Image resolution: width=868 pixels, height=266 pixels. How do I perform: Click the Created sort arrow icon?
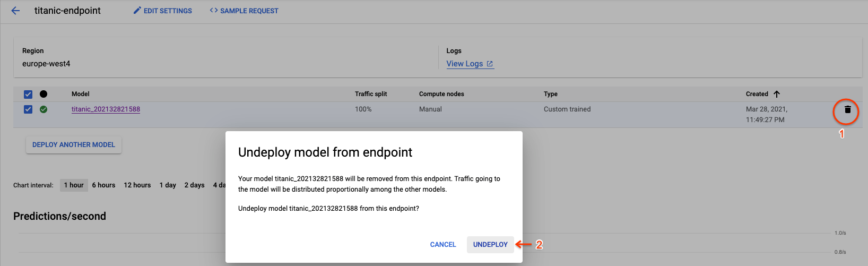click(777, 94)
